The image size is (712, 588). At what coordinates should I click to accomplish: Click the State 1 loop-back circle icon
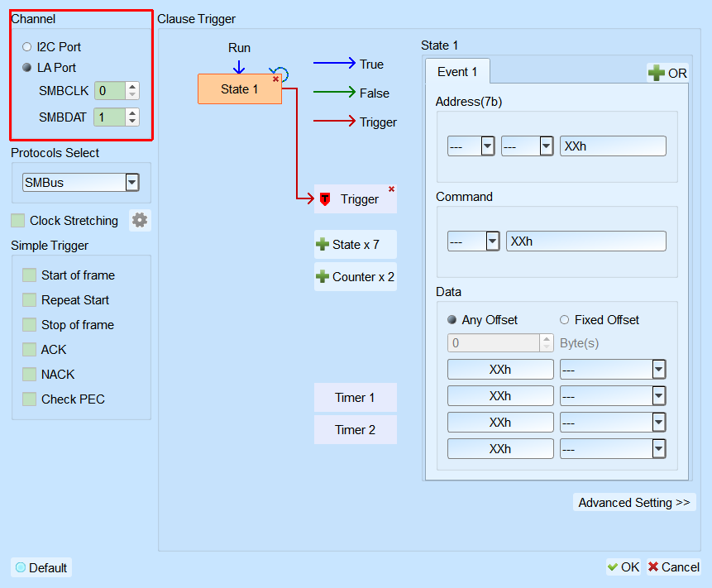tap(281, 74)
